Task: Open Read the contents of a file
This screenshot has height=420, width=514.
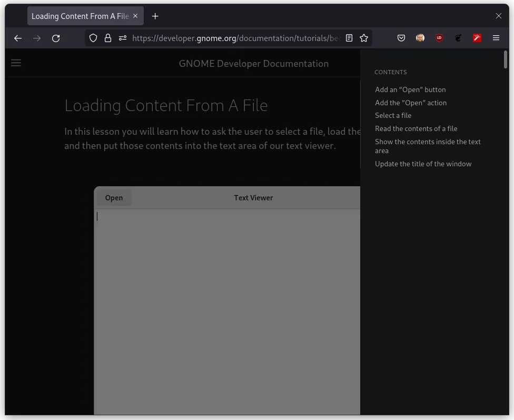Action: click(416, 128)
